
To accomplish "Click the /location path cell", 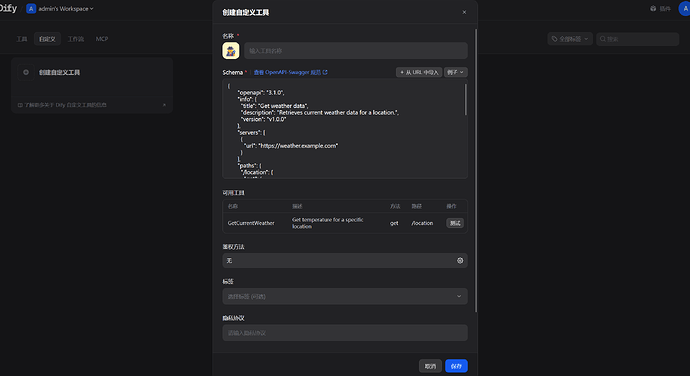I will [x=422, y=223].
